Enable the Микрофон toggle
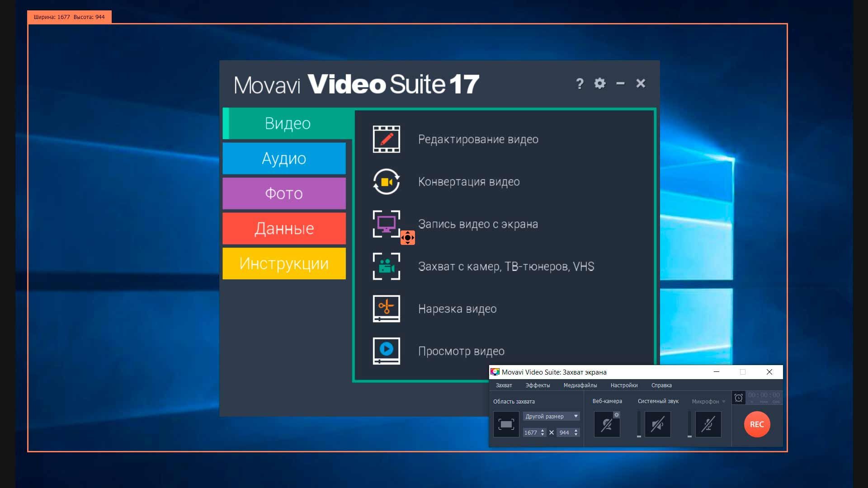 coord(709,425)
